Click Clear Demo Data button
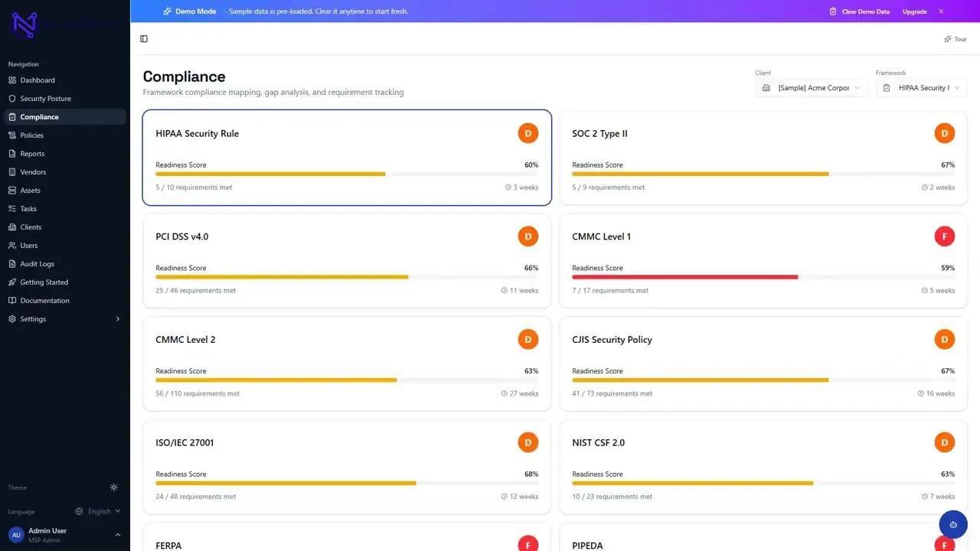This screenshot has width=980, height=551. pos(860,11)
